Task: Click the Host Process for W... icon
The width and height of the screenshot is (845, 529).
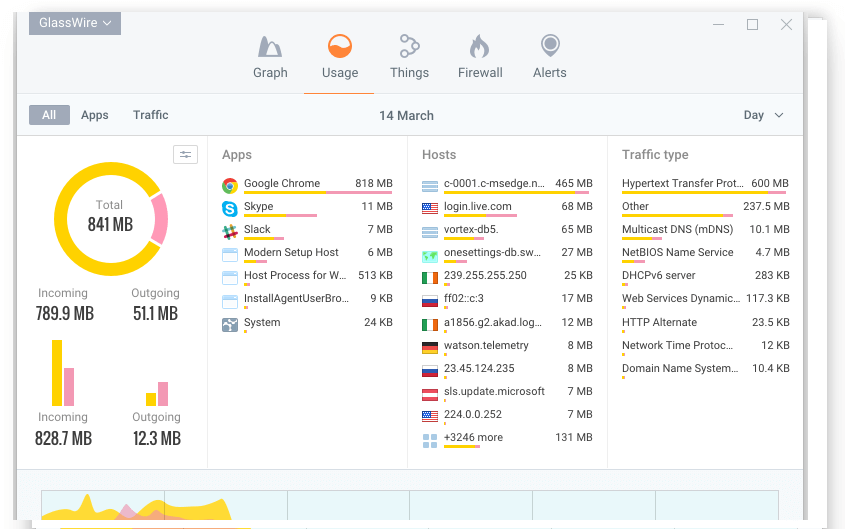Action: pyautogui.click(x=230, y=278)
